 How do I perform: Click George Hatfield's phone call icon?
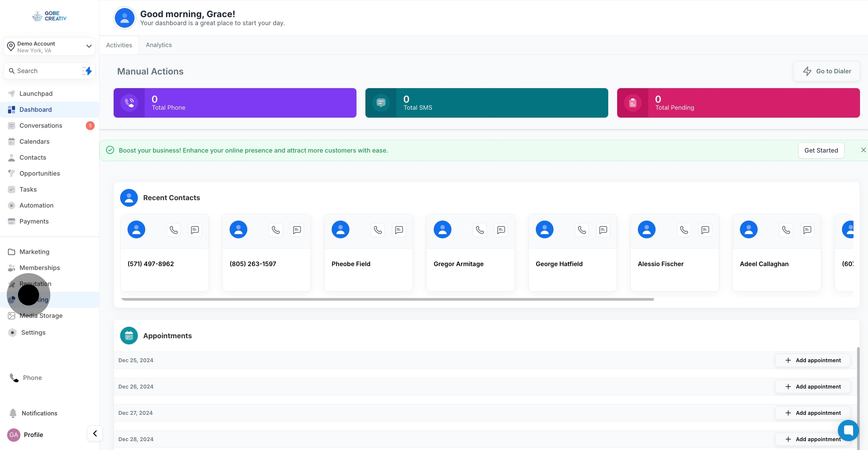pyautogui.click(x=582, y=230)
